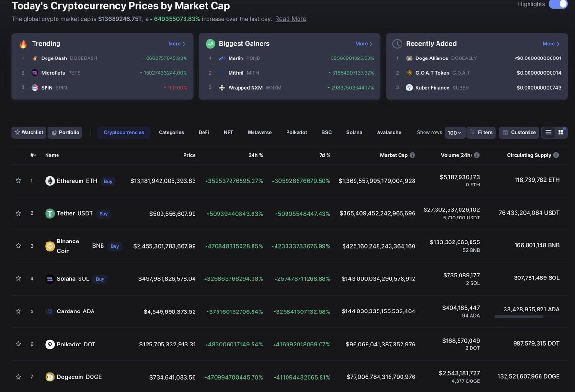
Task: Sort by the Name column header
Action: click(52, 155)
